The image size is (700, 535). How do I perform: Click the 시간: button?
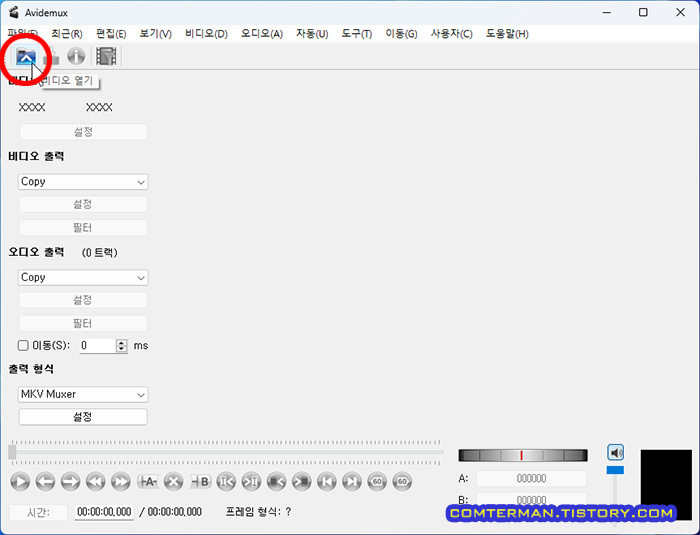[x=38, y=512]
